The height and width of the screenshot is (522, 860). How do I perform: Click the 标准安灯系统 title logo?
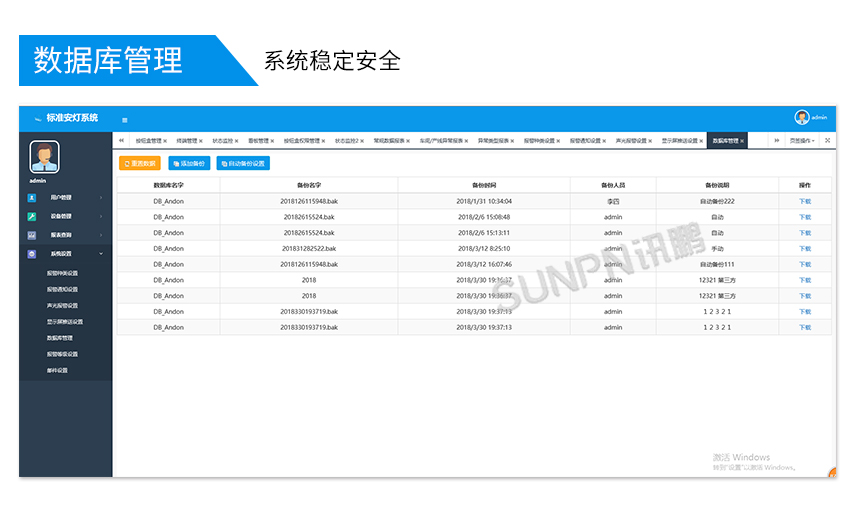click(66, 118)
